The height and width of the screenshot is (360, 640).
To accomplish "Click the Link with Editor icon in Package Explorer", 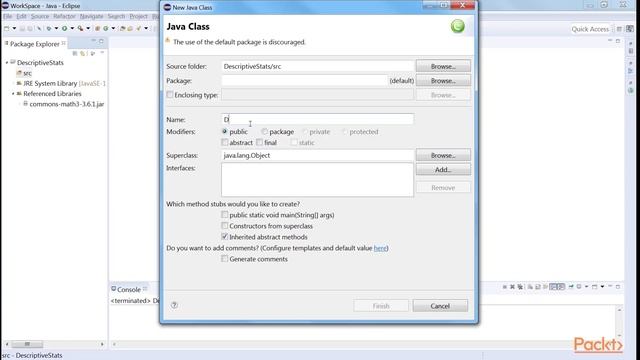I will 83,53.
